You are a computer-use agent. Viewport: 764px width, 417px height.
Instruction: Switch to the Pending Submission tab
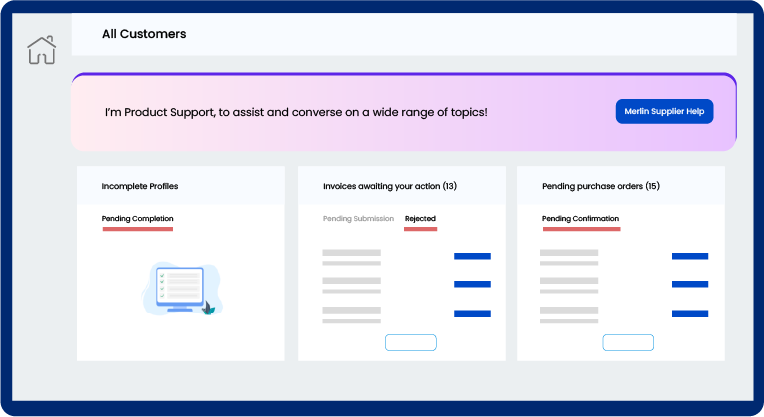(358, 219)
